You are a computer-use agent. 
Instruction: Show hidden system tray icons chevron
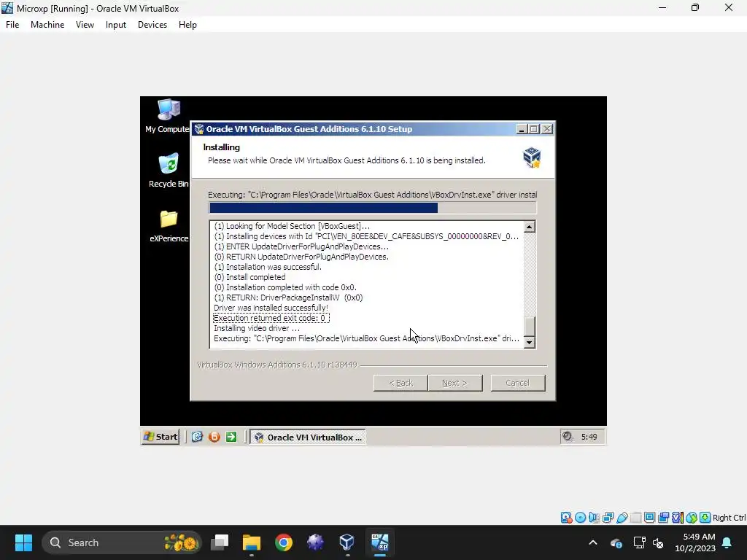click(593, 542)
